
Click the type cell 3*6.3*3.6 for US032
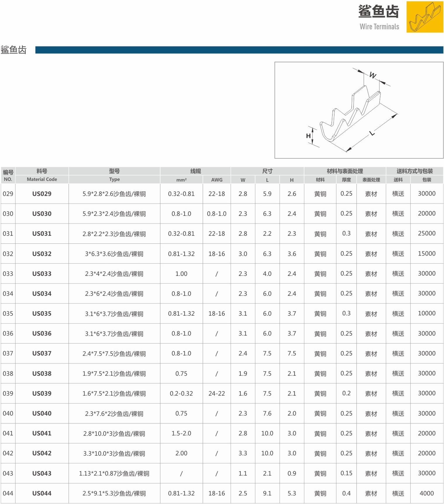click(x=114, y=254)
